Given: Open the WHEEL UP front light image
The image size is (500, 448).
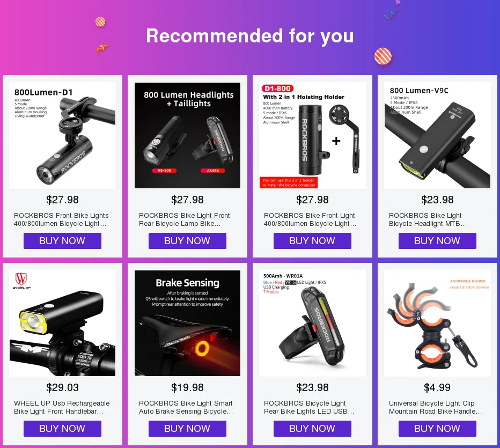Looking at the screenshot, I should point(62,323).
